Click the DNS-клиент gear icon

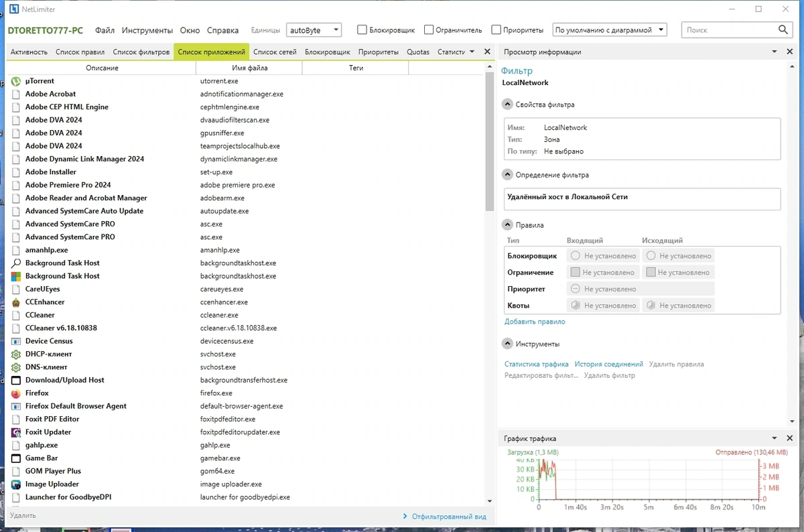[x=16, y=367]
